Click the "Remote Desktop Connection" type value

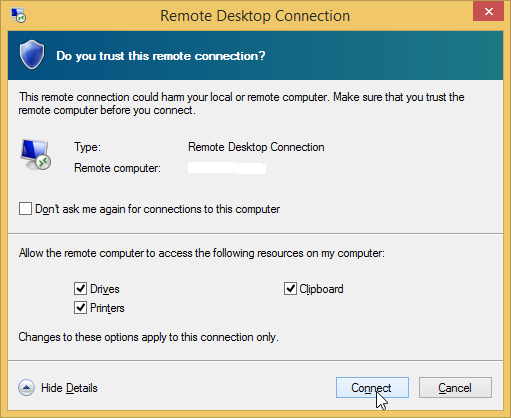coord(256,147)
